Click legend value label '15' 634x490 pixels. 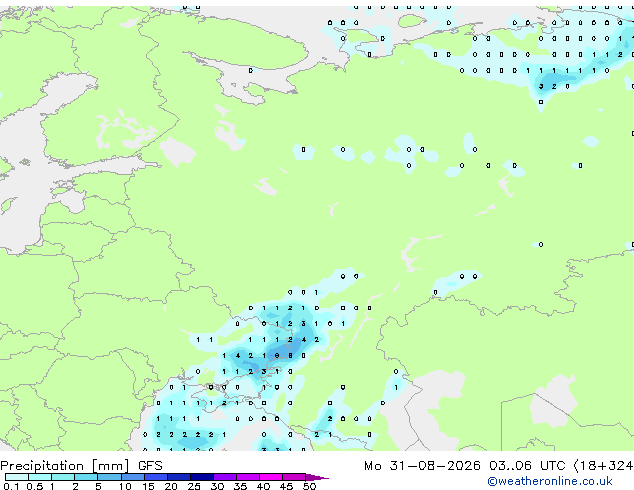pos(148,486)
